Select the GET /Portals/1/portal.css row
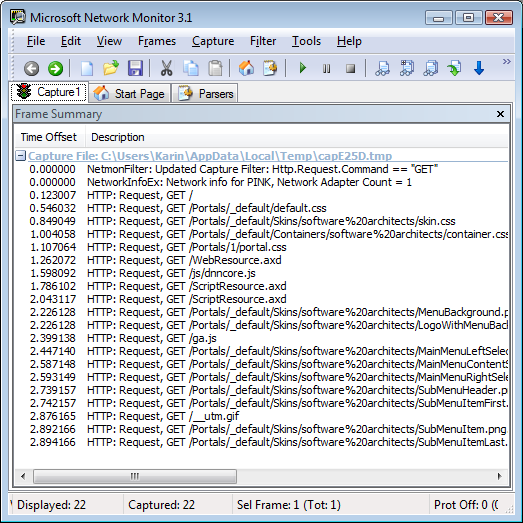The image size is (523, 523). coord(262,247)
